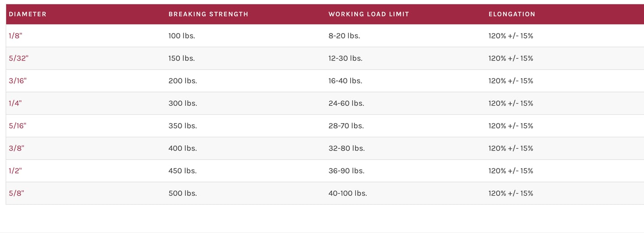Open the 5/16" diameter link
Image resolution: width=644 pixels, height=233 pixels.
coord(17,125)
